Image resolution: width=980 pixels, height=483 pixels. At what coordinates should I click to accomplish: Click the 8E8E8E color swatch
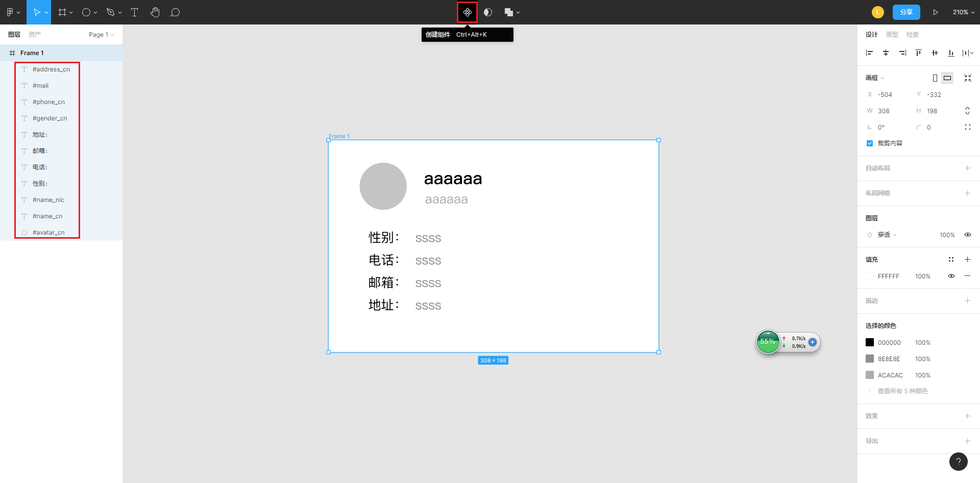click(870, 359)
